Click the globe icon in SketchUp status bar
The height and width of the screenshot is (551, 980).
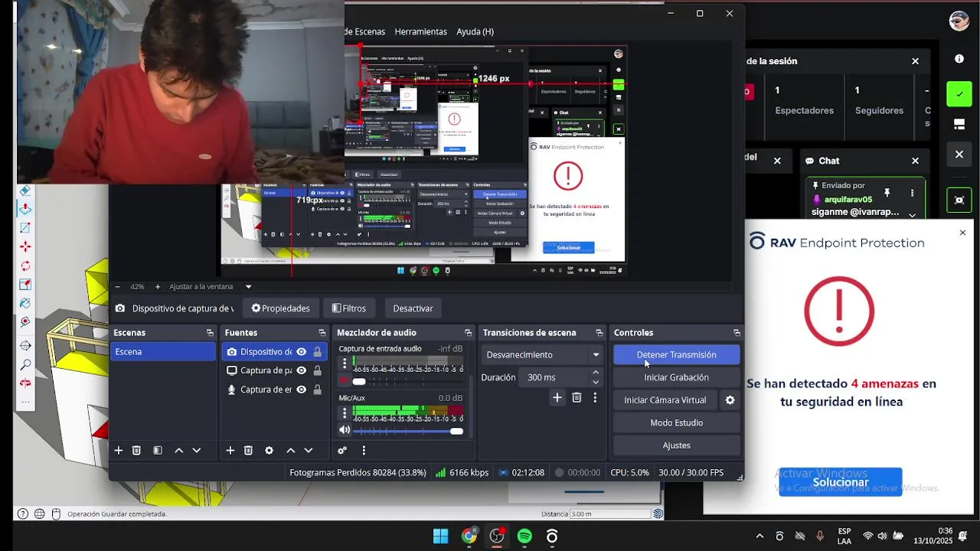tap(39, 514)
